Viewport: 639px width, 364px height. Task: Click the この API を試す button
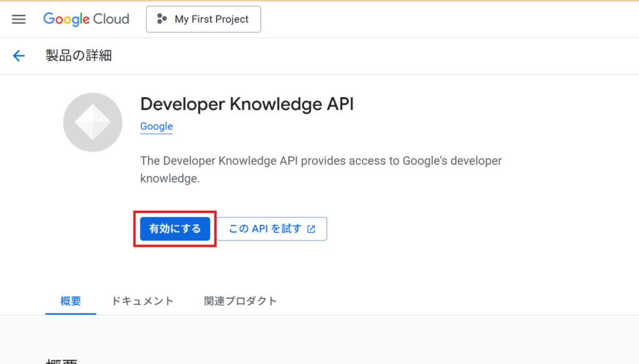tap(272, 229)
